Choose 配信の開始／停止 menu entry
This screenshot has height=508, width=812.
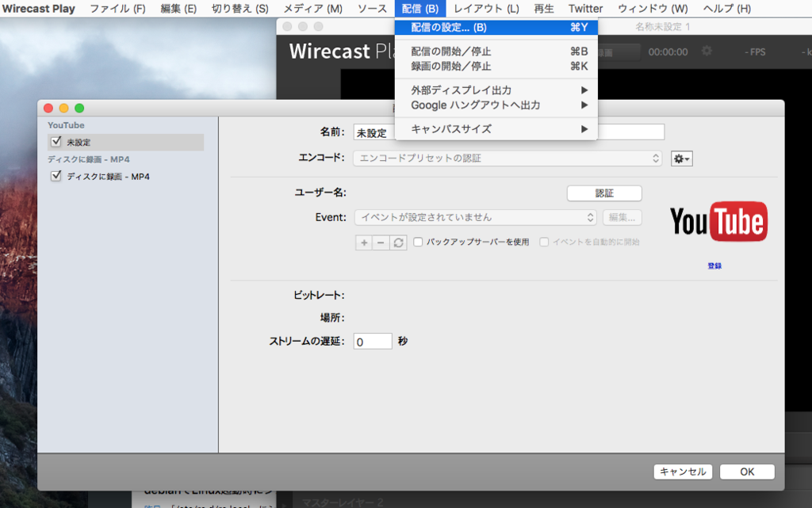(x=496, y=52)
